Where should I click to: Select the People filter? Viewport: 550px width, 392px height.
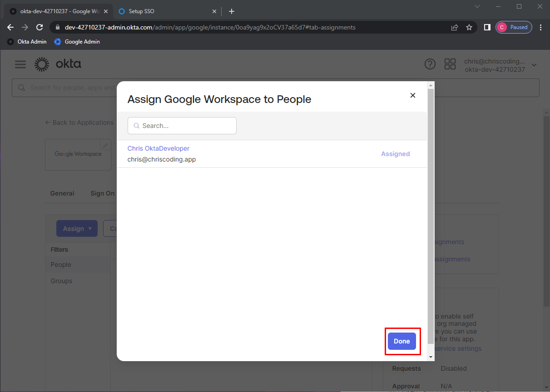[x=61, y=265]
